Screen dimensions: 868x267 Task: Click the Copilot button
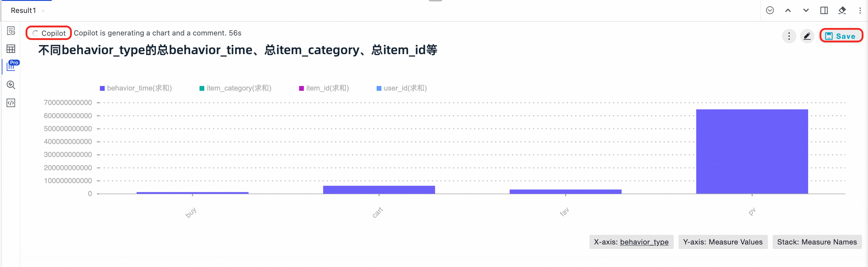point(49,33)
